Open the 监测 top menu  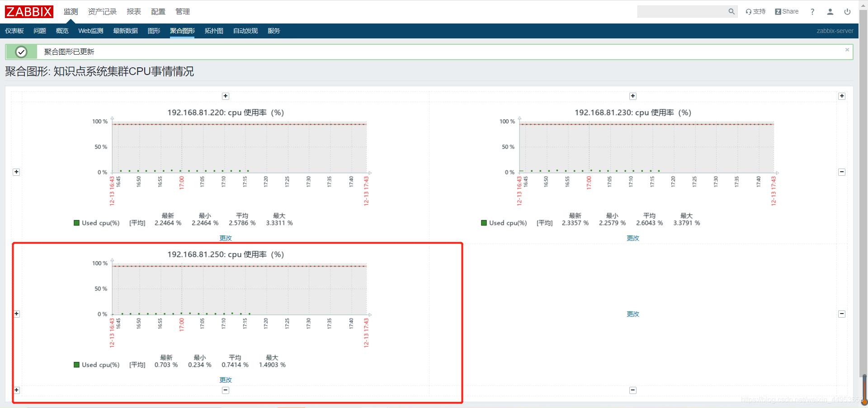click(x=71, y=12)
